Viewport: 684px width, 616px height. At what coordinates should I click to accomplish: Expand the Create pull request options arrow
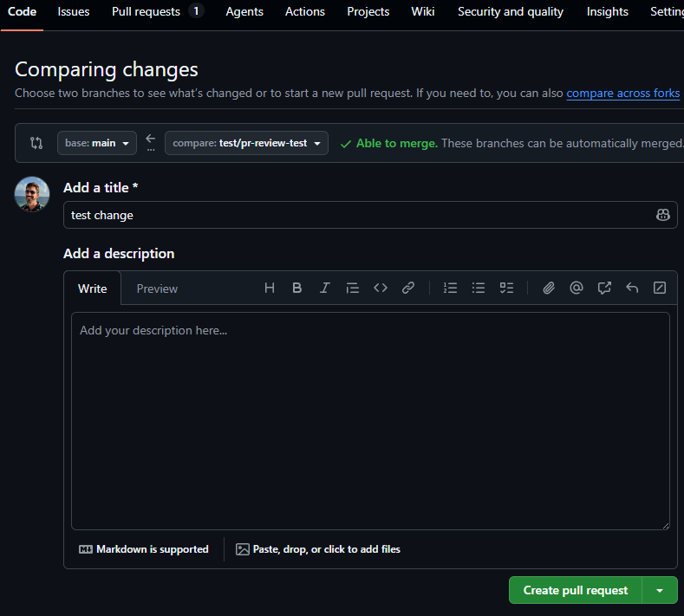(x=660, y=590)
